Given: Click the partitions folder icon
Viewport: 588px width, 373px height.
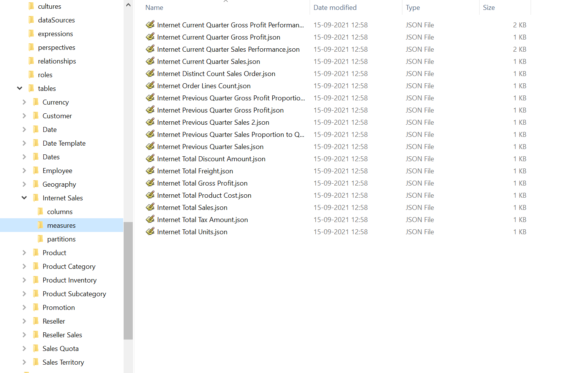Looking at the screenshot, I should tap(41, 239).
